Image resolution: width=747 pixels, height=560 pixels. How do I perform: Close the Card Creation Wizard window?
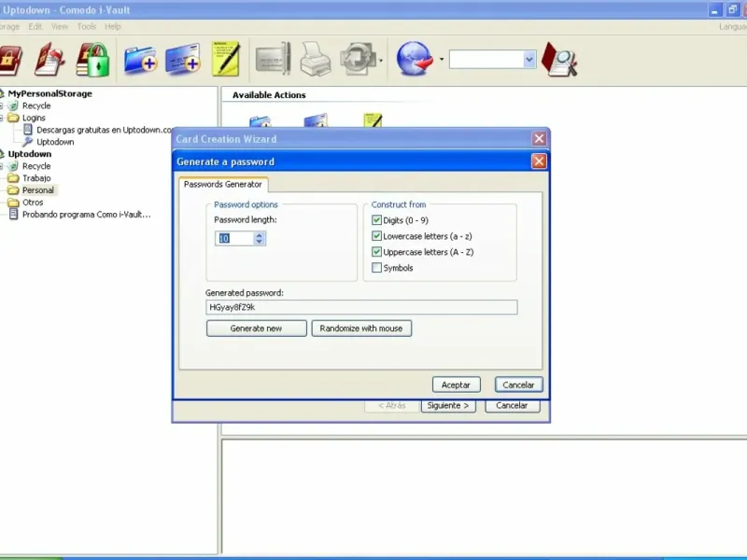539,138
